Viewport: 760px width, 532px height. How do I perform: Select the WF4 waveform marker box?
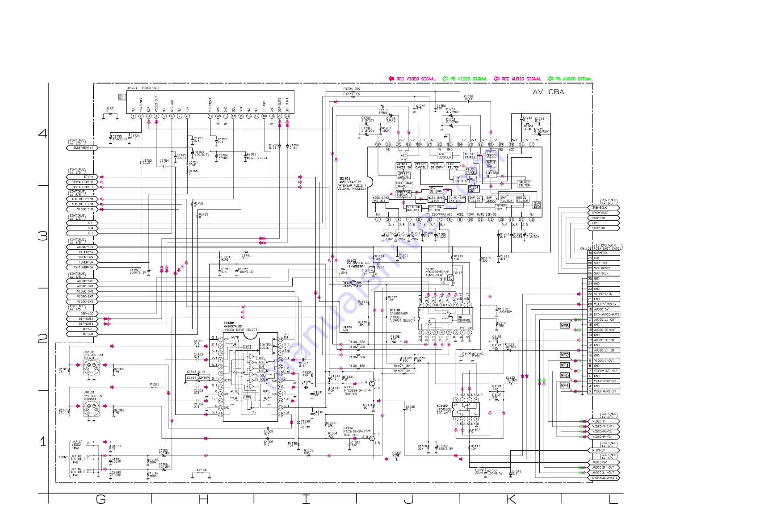[565, 385]
